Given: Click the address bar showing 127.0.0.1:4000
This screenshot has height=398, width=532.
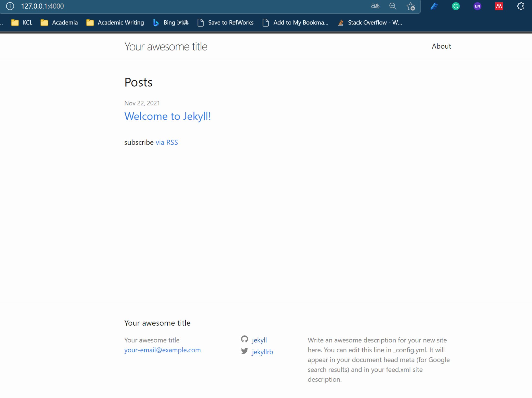Looking at the screenshot, I should pos(42,6).
